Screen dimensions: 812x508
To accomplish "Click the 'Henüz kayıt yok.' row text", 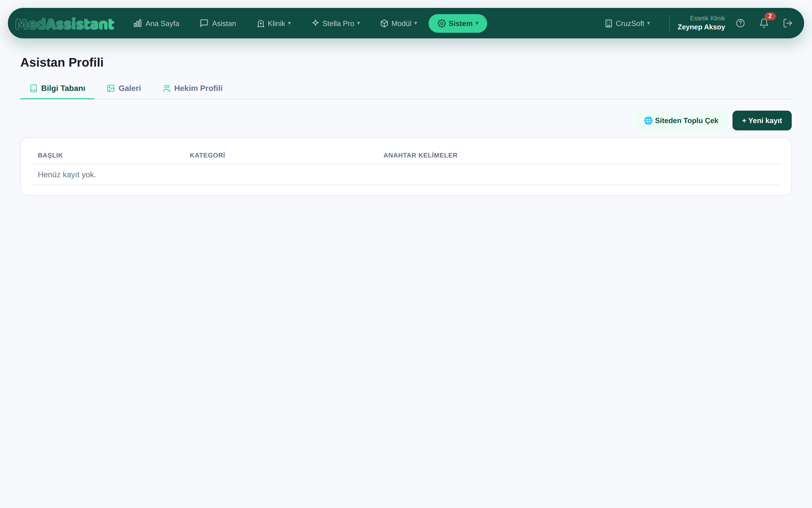I will coord(67,175).
